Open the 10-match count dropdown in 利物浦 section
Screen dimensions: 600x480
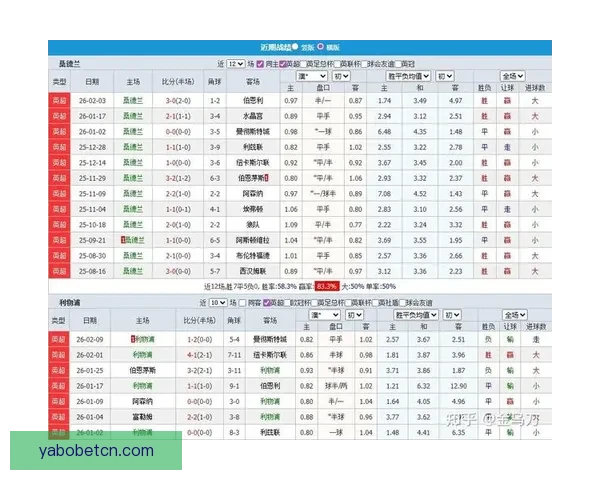point(217,301)
